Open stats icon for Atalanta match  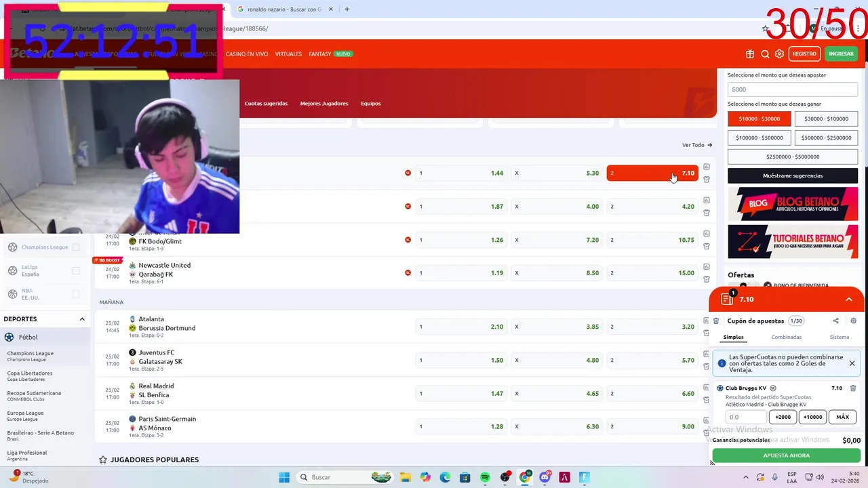pyautogui.click(x=706, y=321)
